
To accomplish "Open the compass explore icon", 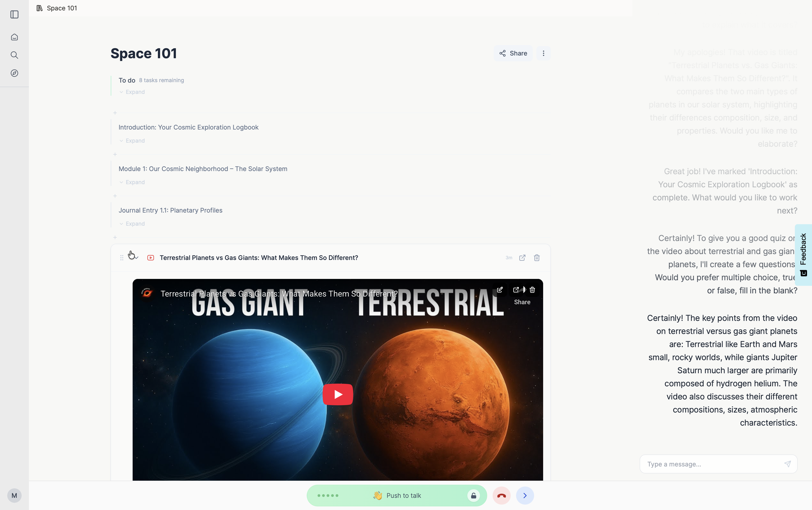I will point(14,73).
